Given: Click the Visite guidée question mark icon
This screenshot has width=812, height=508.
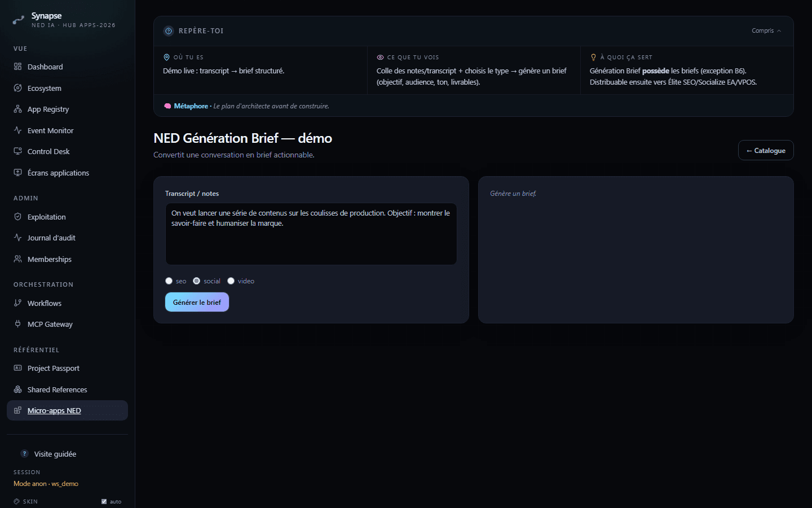Looking at the screenshot, I should [x=24, y=454].
